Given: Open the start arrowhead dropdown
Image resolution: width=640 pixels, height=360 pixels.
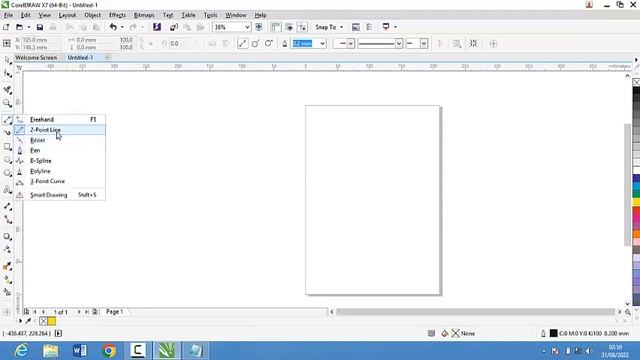Looking at the screenshot, I should [350, 43].
